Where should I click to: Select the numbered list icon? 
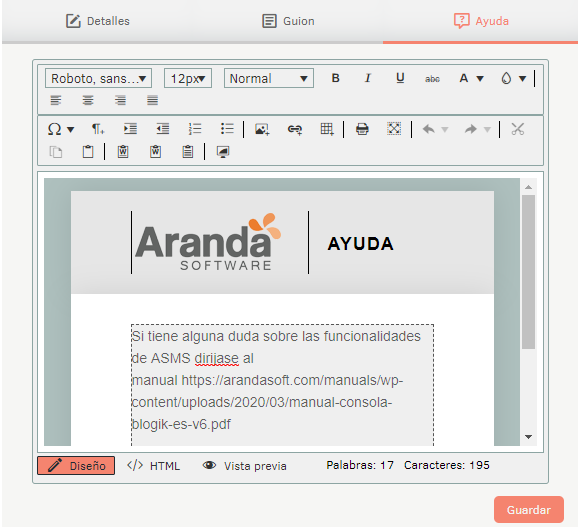tap(195, 129)
